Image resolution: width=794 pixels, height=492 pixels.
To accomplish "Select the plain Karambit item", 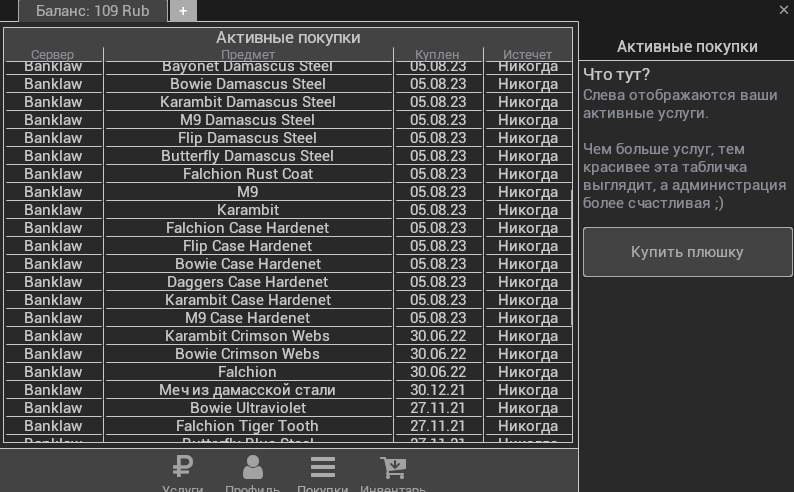I will click(248, 210).
